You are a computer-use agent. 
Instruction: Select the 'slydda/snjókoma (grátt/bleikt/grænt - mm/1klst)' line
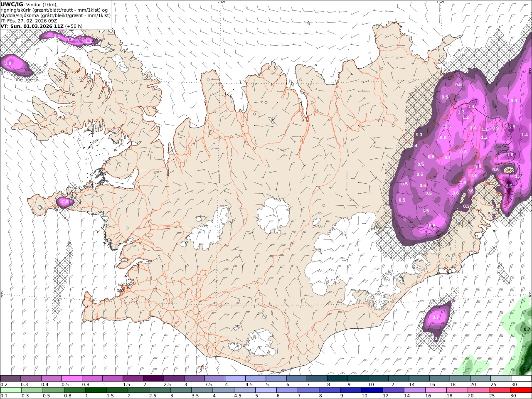(56, 15)
